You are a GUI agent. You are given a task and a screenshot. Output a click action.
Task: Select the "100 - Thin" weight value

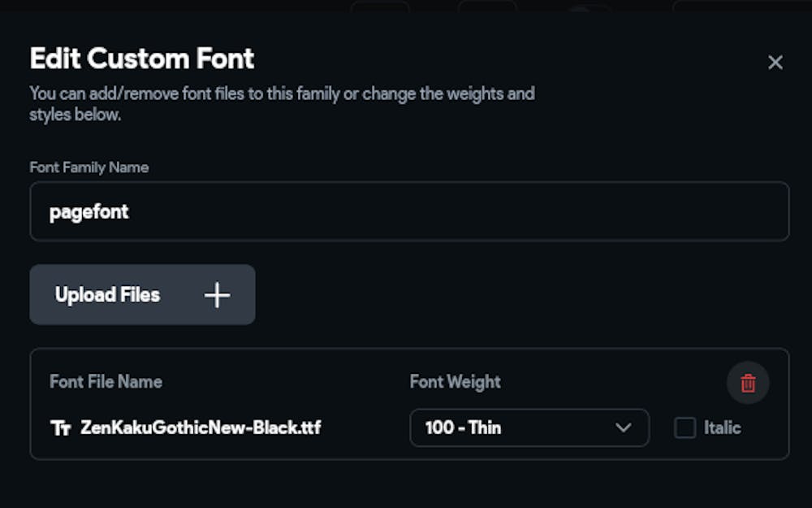[x=463, y=428]
